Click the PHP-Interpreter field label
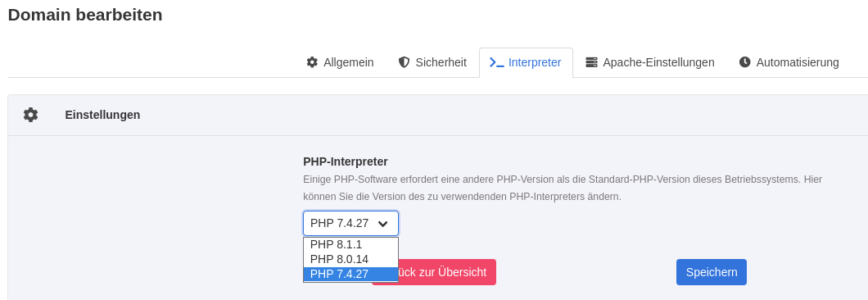 346,161
